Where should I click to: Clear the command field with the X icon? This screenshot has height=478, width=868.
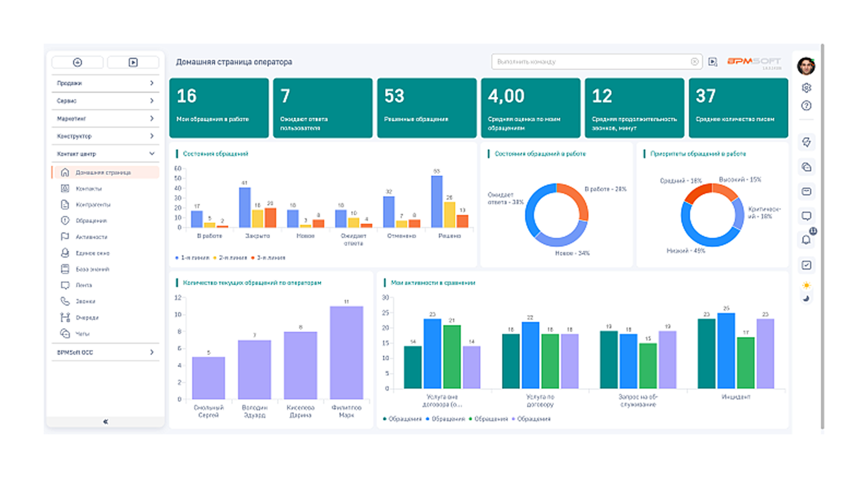pyautogui.click(x=694, y=62)
